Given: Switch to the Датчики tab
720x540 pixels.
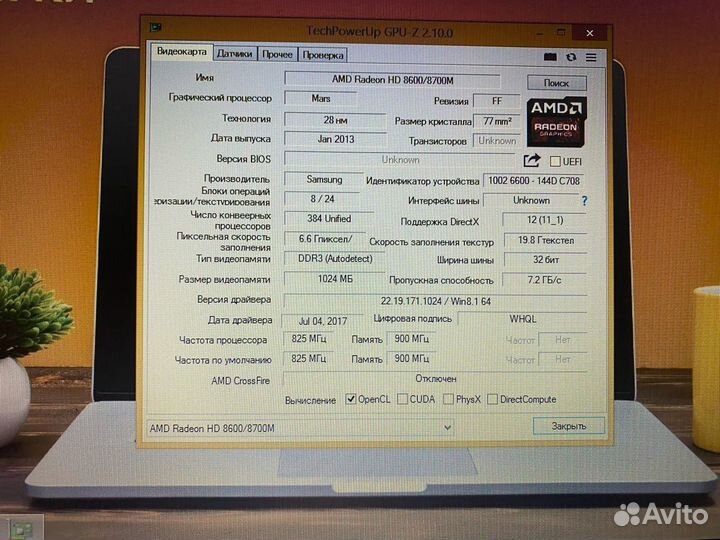Looking at the screenshot, I should click(235, 54).
